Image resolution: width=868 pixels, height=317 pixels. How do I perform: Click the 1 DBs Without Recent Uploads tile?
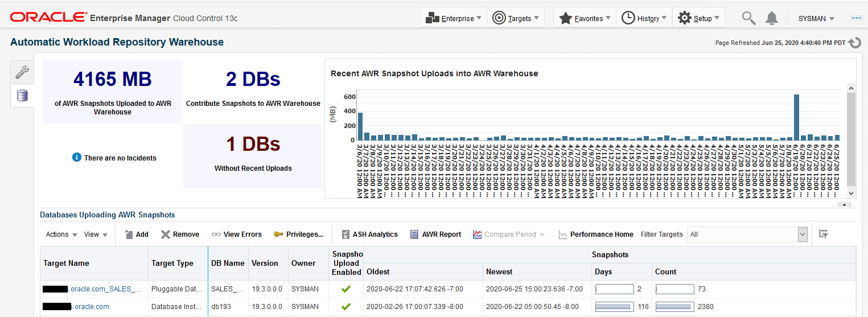tap(253, 156)
